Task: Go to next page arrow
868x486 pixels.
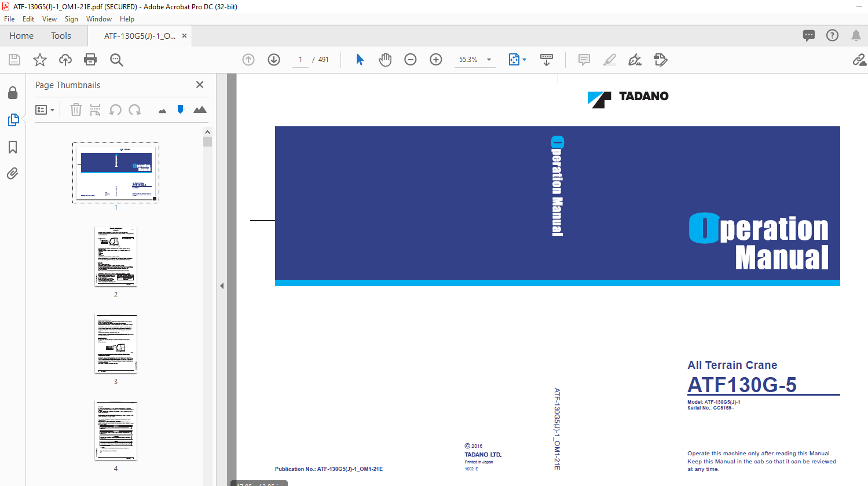Action: pos(274,60)
